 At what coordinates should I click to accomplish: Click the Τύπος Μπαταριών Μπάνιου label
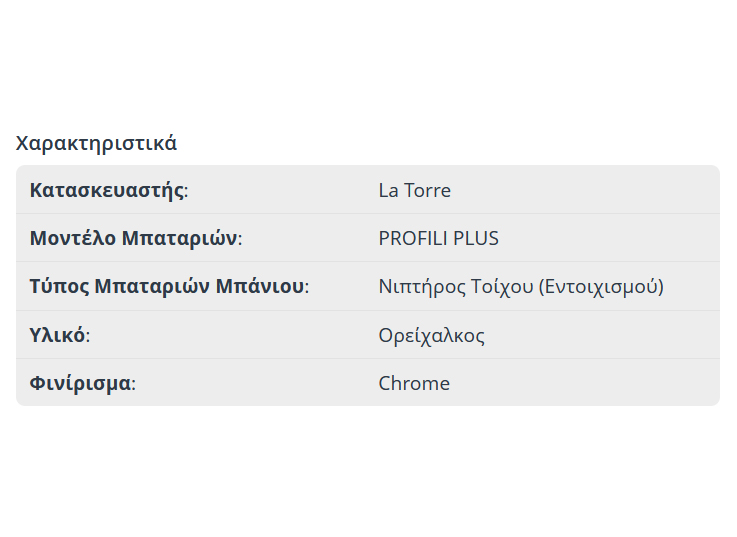(168, 287)
